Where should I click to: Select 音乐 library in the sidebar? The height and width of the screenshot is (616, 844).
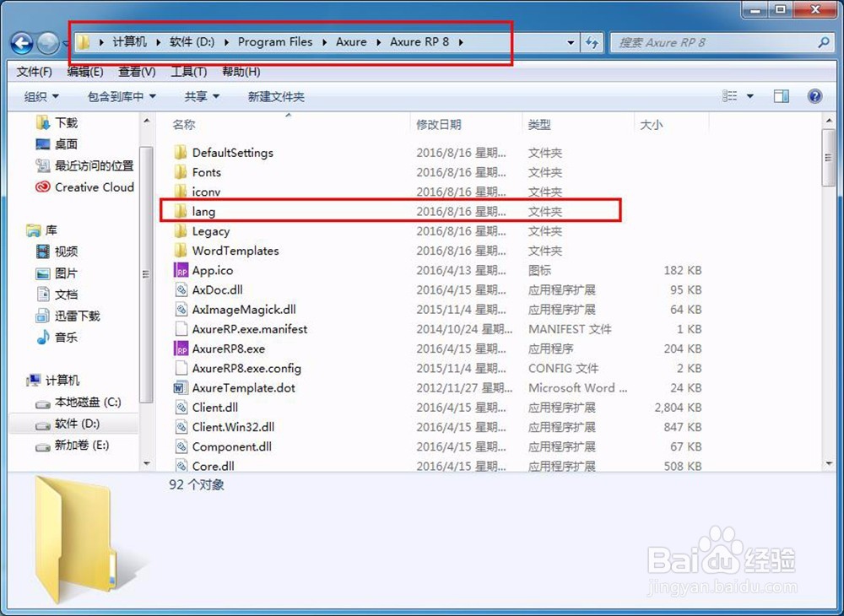57,338
